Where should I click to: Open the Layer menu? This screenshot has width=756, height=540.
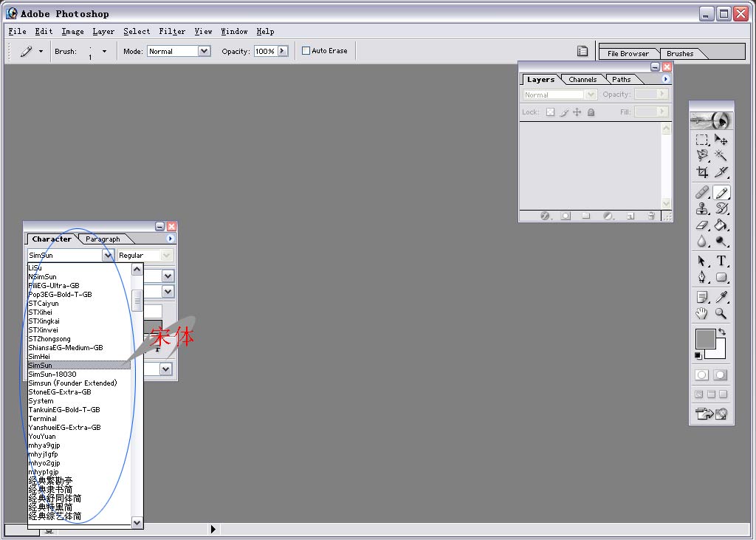pos(103,31)
